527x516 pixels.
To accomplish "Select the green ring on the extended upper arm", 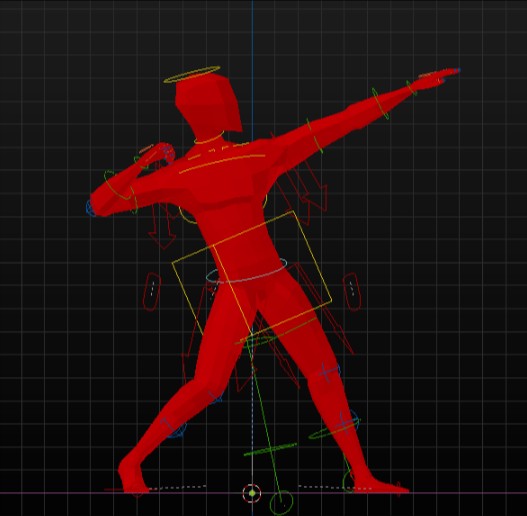I will (380, 104).
